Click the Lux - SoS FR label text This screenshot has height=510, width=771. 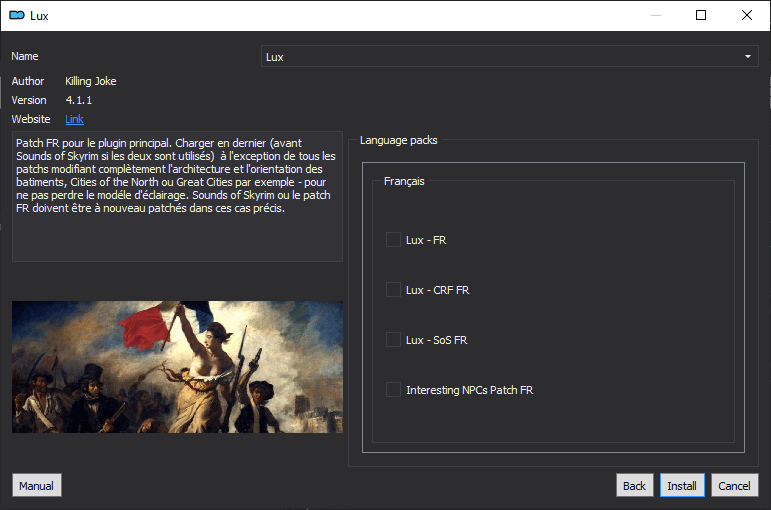click(x=437, y=340)
